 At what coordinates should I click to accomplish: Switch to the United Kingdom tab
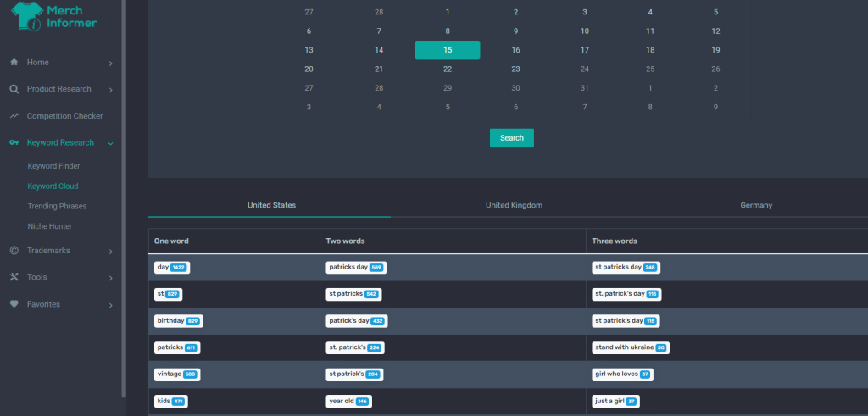514,205
